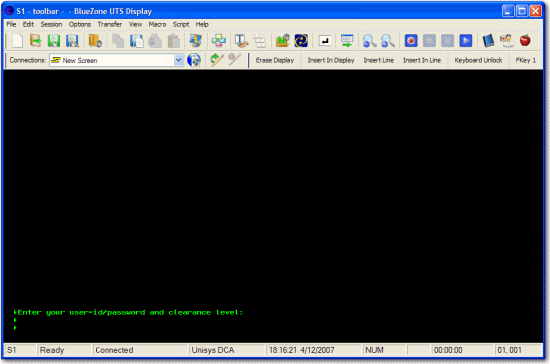Click the 'NUM' status indicator

pyautogui.click(x=374, y=350)
